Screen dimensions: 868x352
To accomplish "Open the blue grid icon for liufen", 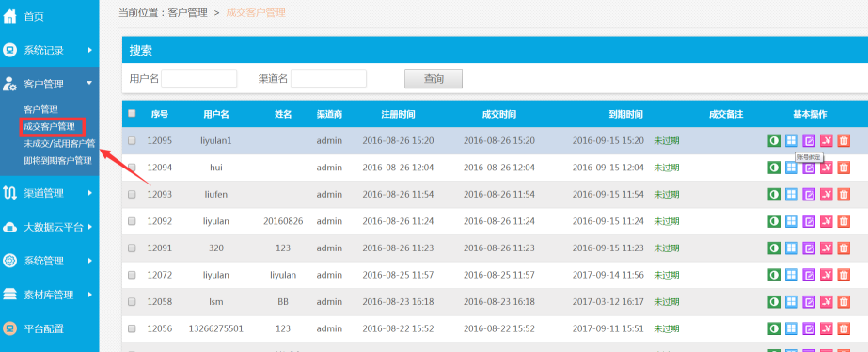I will tap(792, 195).
